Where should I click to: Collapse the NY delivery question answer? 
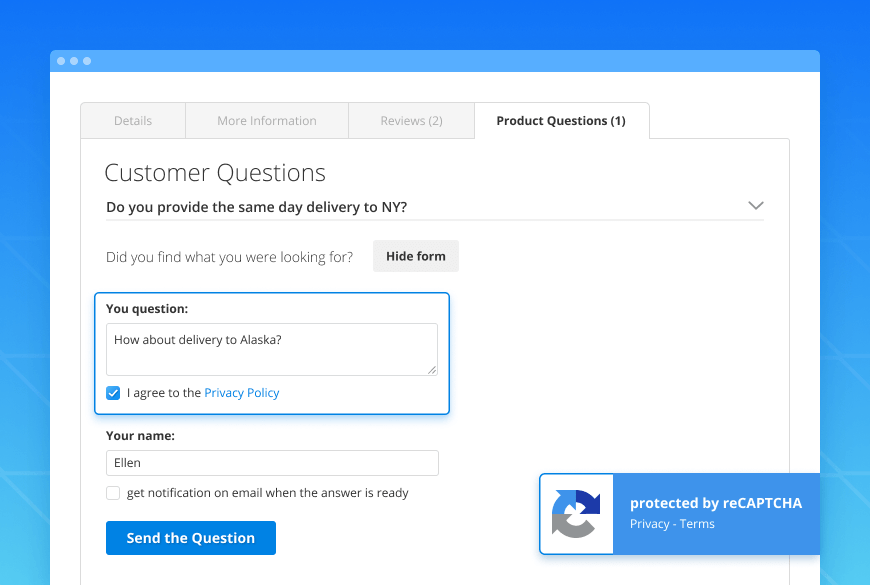[x=757, y=204]
